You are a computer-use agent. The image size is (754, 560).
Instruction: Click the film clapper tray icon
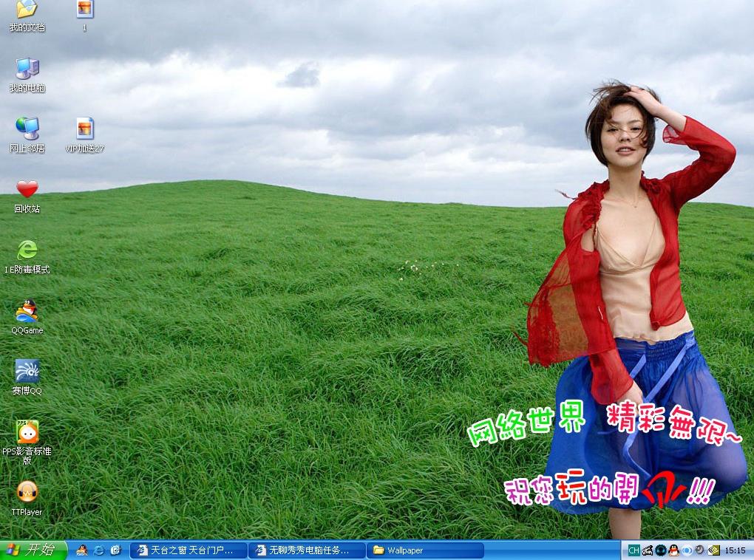[648, 550]
